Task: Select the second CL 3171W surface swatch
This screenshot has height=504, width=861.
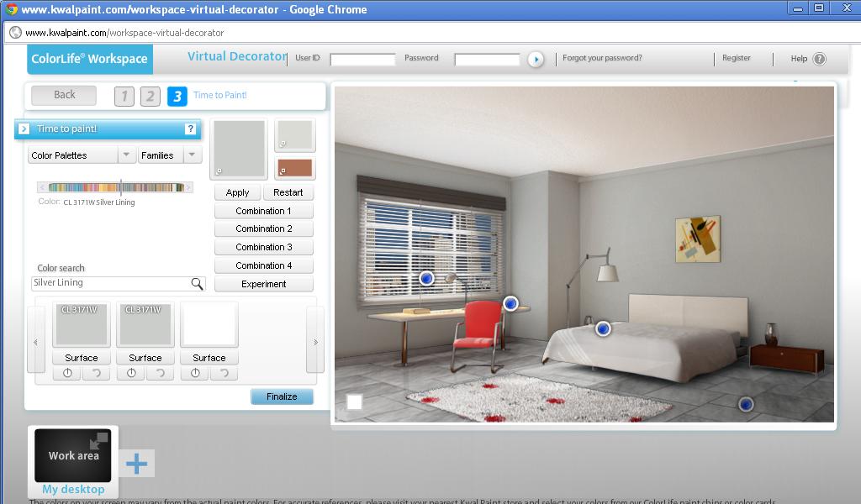Action: (145, 325)
